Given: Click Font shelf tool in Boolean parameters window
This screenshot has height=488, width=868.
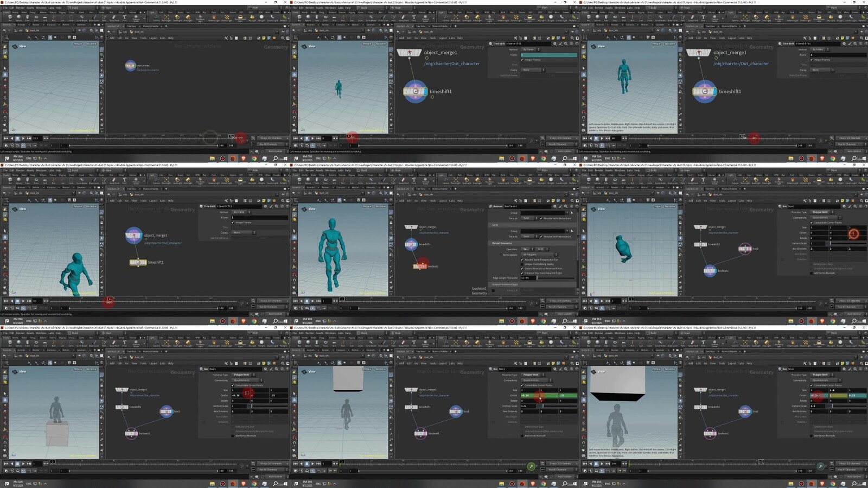Looking at the screenshot, I should click(x=413, y=180).
